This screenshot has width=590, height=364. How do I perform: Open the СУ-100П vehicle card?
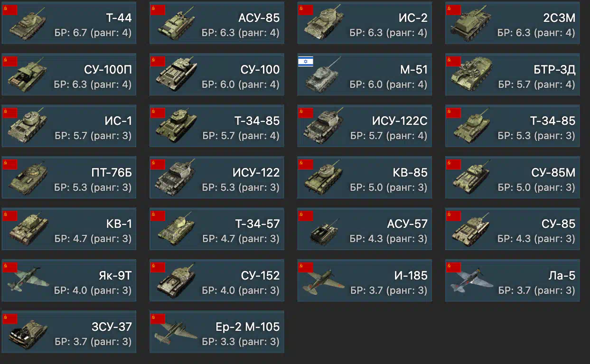(69, 75)
